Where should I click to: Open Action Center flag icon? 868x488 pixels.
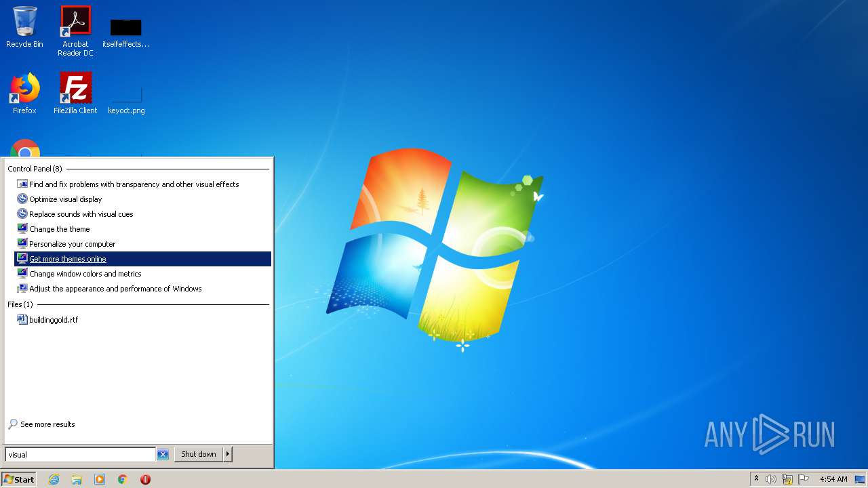pos(804,479)
